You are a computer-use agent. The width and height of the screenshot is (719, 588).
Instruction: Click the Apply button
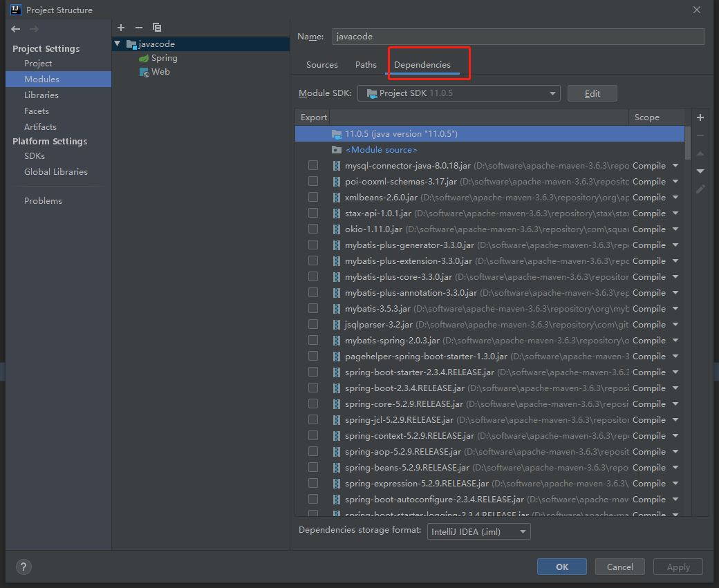[678, 567]
